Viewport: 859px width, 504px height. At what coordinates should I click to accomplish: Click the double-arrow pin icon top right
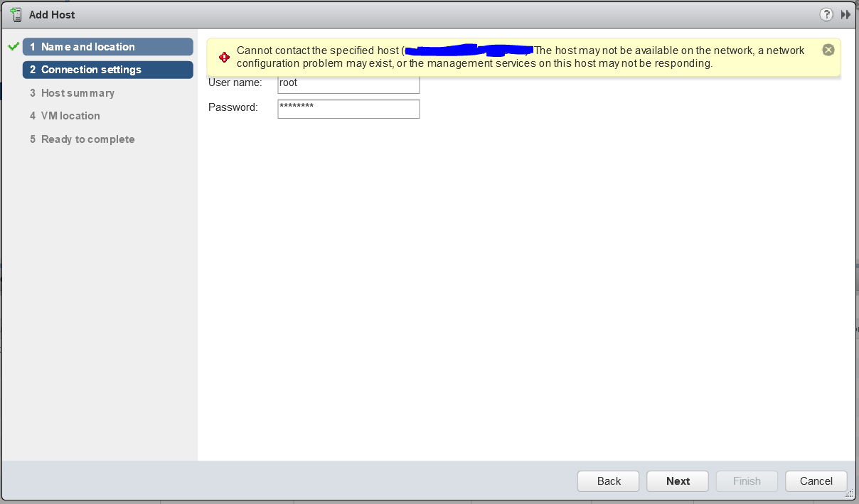coord(845,14)
